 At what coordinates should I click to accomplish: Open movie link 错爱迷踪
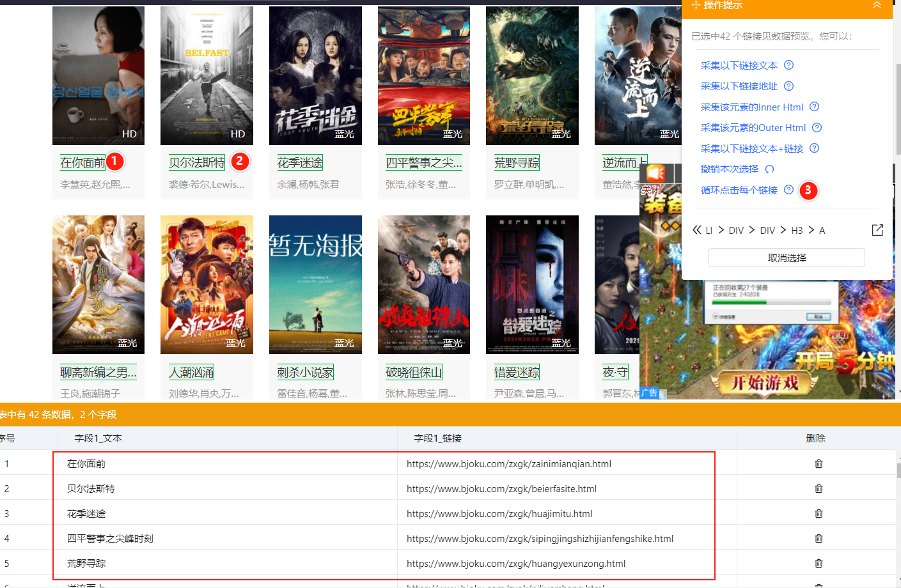[x=517, y=372]
